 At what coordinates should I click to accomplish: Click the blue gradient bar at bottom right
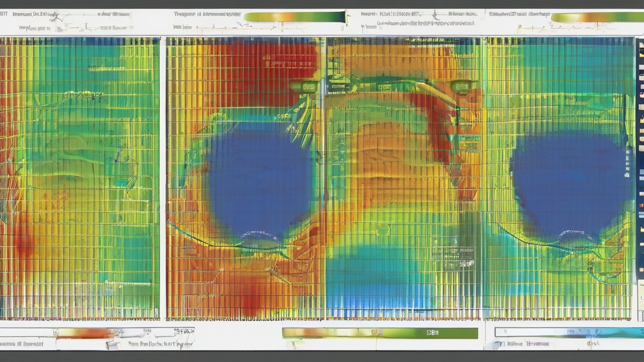tap(569, 332)
